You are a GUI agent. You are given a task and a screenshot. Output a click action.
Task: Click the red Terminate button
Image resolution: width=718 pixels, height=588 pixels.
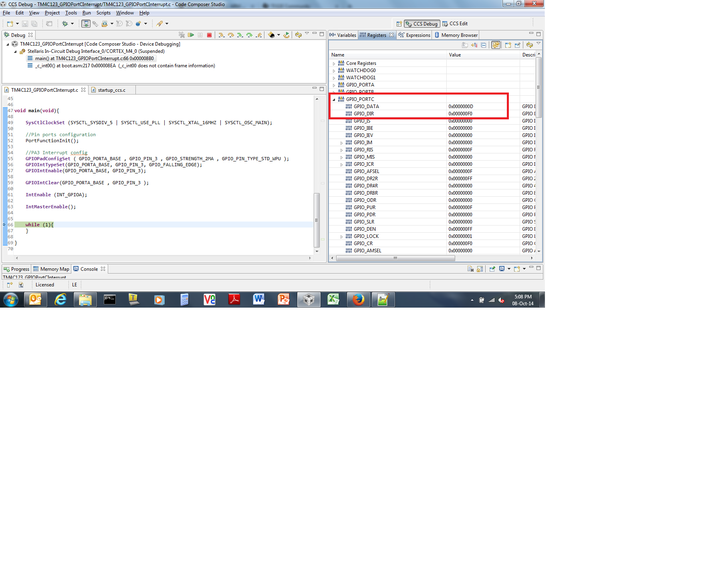(209, 35)
